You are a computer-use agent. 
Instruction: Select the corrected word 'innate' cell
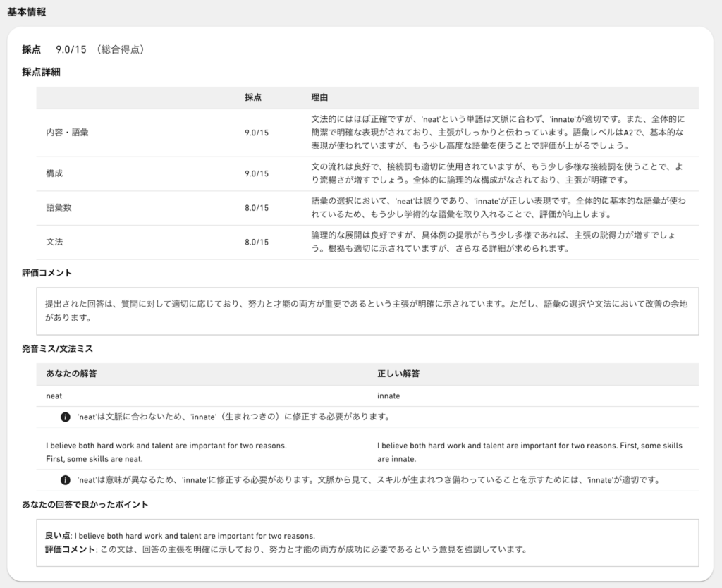pos(388,396)
